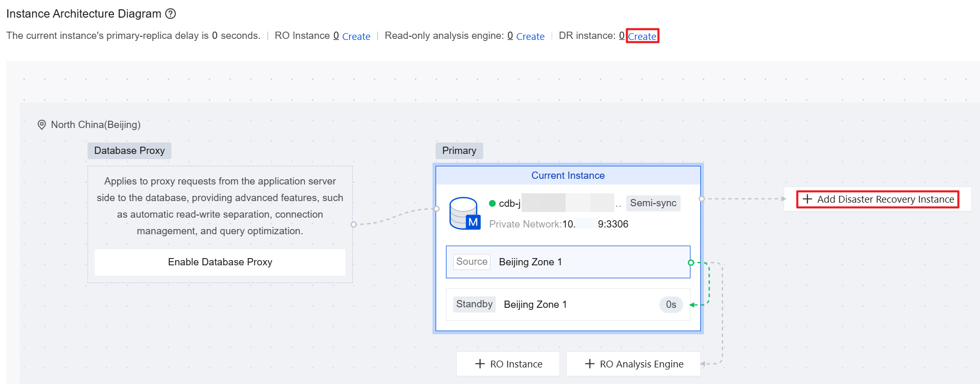Click Create link for read-only analysis engine

[x=530, y=36]
